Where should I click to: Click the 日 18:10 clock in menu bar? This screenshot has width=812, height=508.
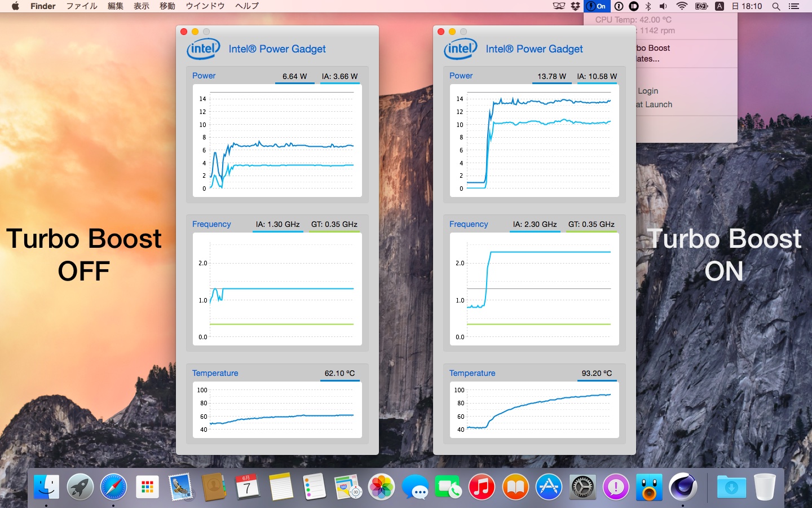coord(747,6)
